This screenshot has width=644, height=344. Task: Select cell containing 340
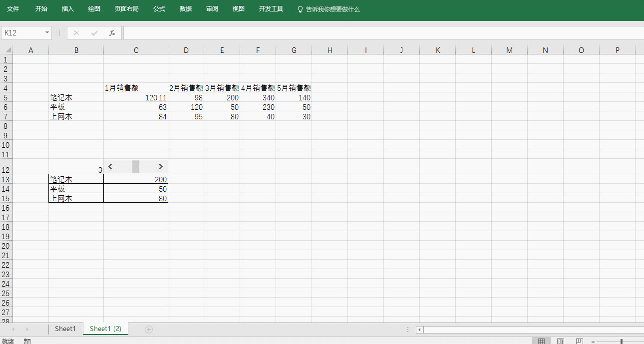coord(258,97)
